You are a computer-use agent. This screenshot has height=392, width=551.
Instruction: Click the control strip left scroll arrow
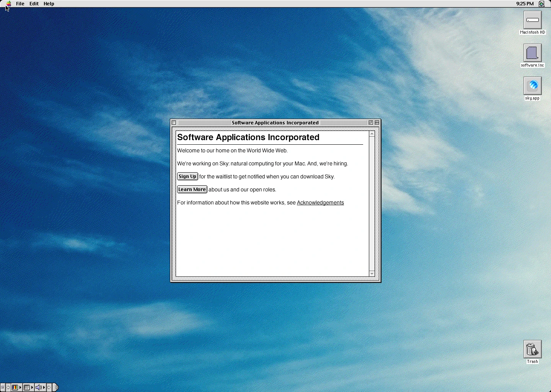click(x=7, y=387)
